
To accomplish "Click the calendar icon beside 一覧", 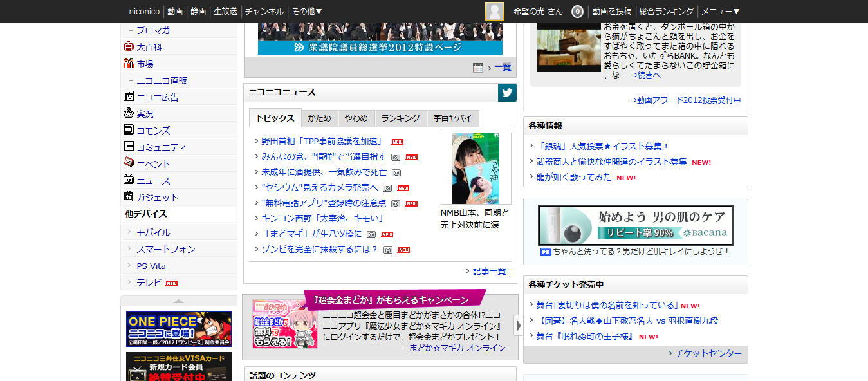I will tap(477, 68).
